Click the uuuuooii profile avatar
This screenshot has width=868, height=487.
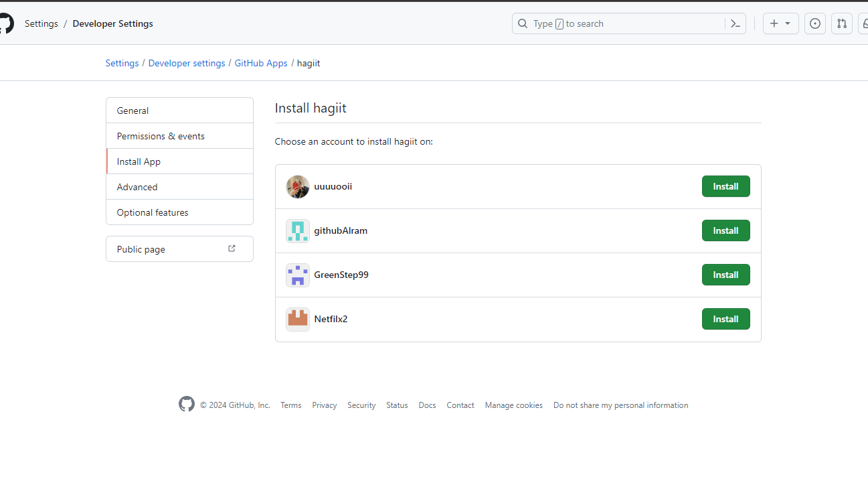point(298,187)
